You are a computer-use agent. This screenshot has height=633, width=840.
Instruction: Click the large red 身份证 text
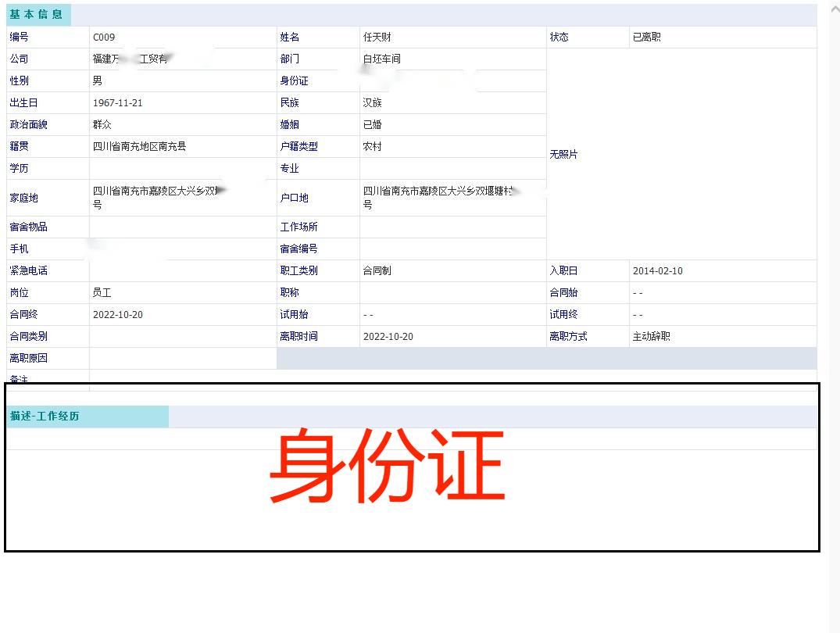pyautogui.click(x=387, y=467)
